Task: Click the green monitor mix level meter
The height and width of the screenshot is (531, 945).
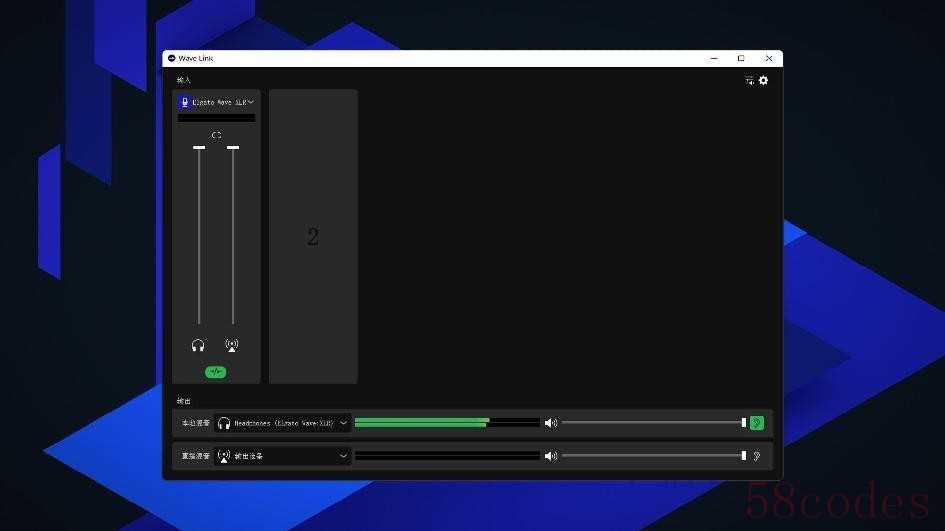Action: pos(447,423)
